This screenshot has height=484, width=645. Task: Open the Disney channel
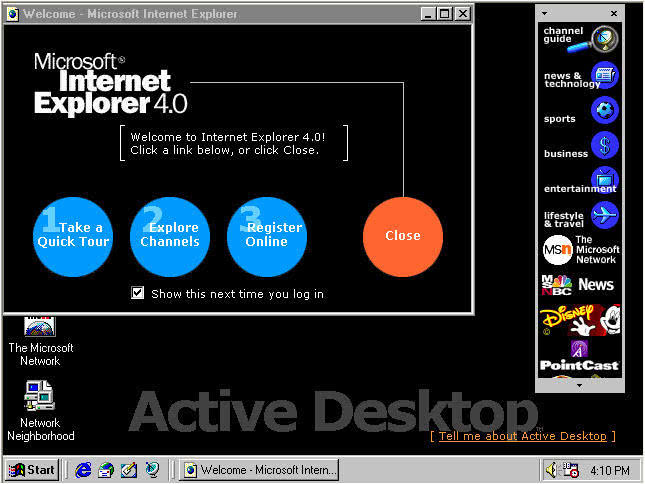[581, 320]
